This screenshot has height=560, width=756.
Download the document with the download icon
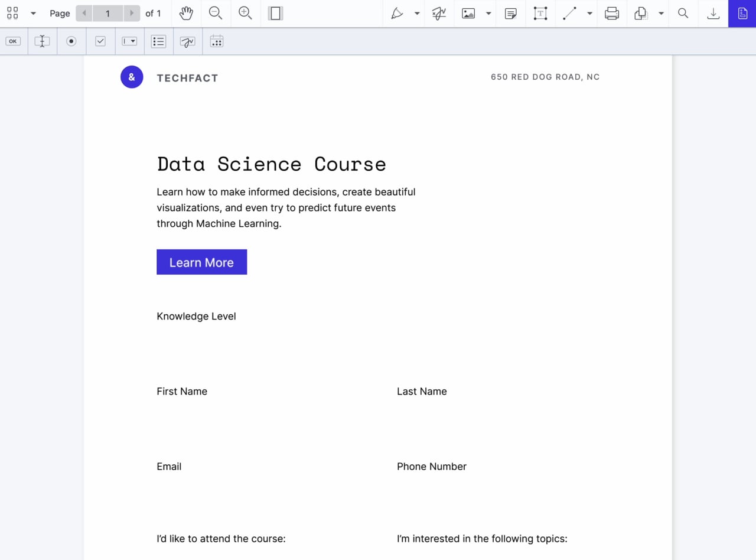(713, 13)
